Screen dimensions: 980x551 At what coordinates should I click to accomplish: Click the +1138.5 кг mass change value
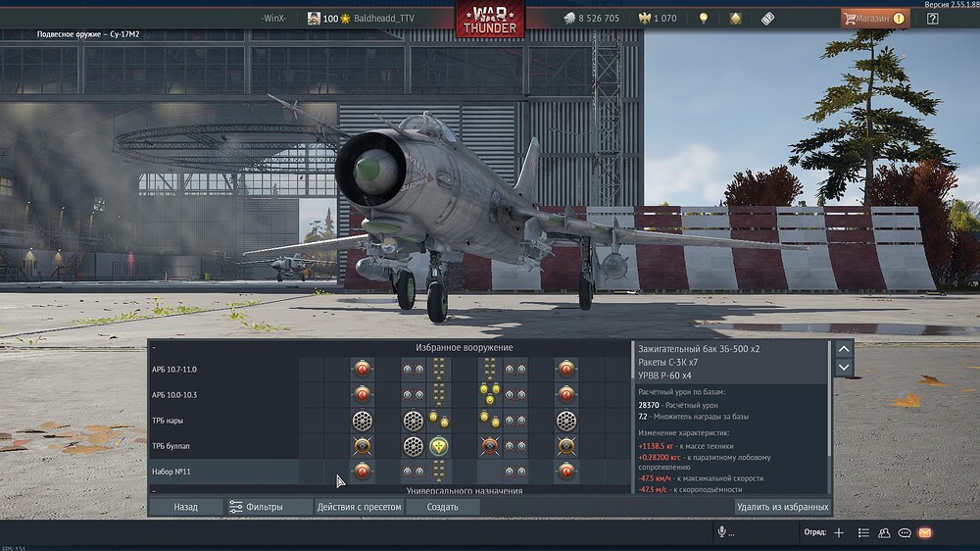point(656,446)
